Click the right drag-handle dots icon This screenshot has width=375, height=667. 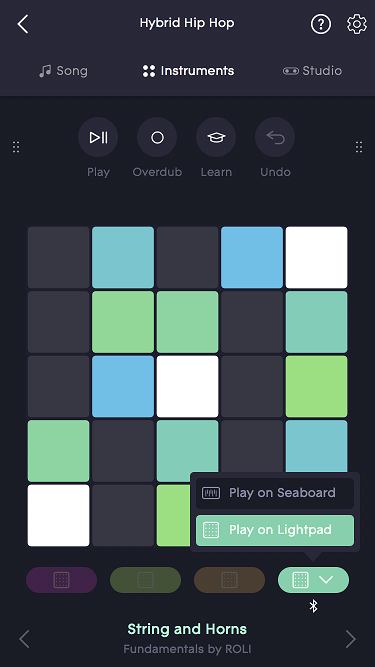[x=359, y=147]
